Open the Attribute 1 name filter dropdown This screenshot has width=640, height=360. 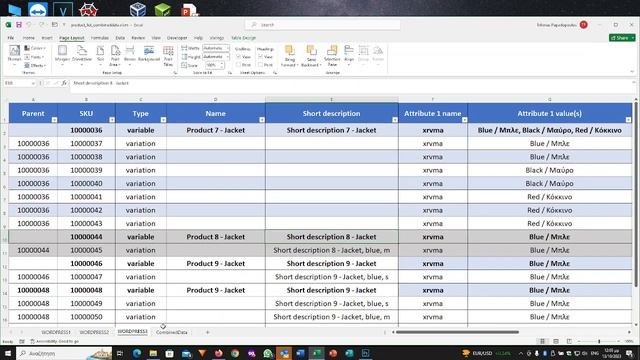[464, 120]
